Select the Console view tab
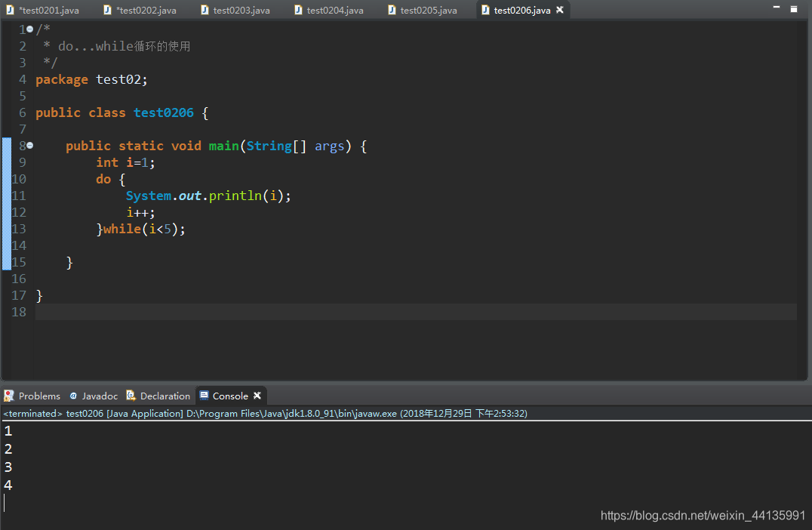The image size is (812, 530). click(x=230, y=396)
